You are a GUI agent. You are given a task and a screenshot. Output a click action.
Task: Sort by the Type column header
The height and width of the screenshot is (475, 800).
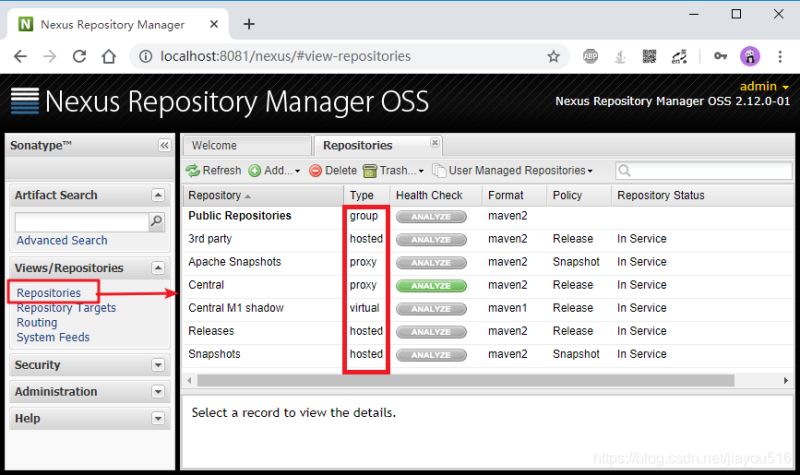(366, 195)
